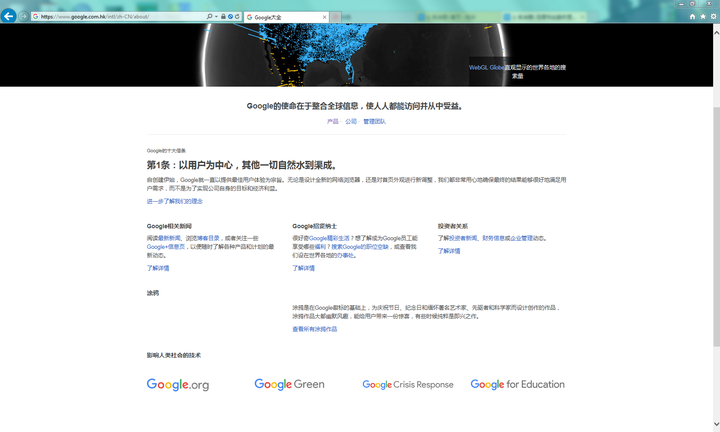
Task: Click the blue blocked-content icon in address bar
Action: (231, 17)
